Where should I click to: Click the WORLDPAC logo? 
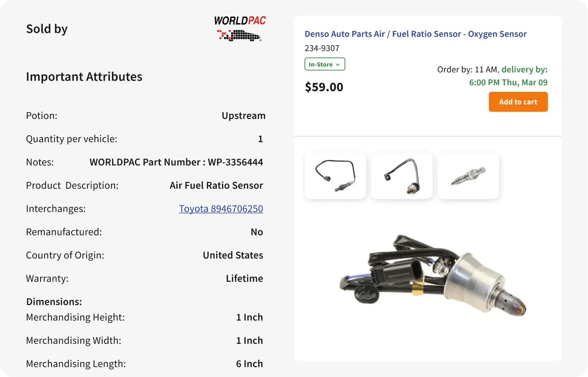click(240, 28)
